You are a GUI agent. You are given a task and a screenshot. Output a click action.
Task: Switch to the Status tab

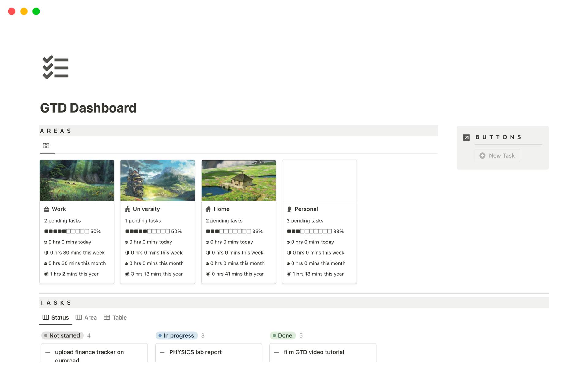pos(56,317)
